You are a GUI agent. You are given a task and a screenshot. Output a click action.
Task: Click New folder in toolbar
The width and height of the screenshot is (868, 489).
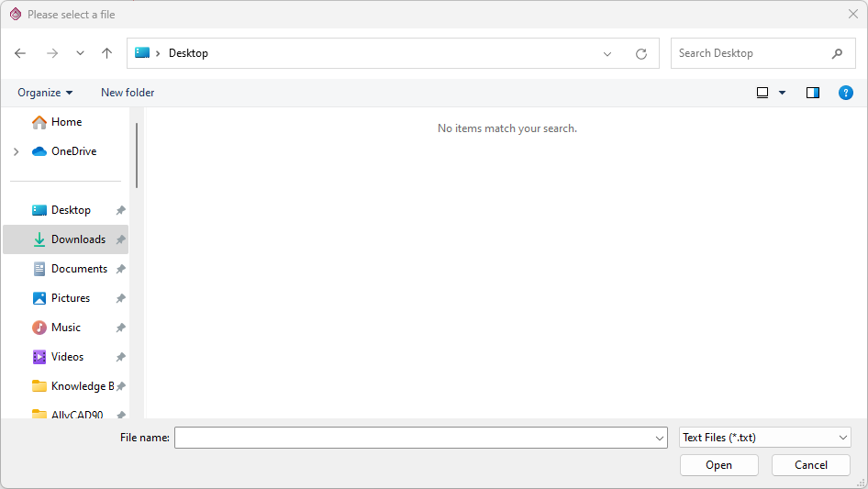128,93
